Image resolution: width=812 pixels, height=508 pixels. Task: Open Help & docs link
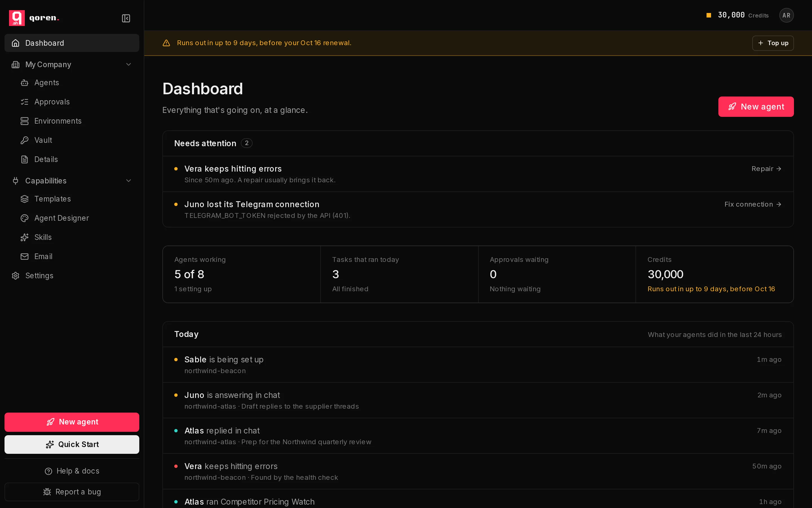click(x=72, y=471)
